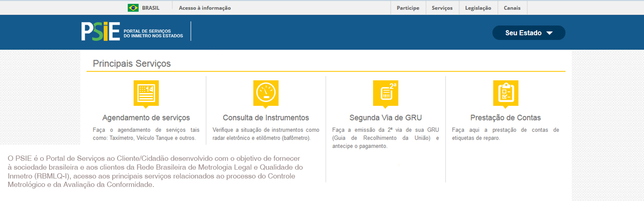
Task: Open the Legislação menu item
Action: pos(478,8)
